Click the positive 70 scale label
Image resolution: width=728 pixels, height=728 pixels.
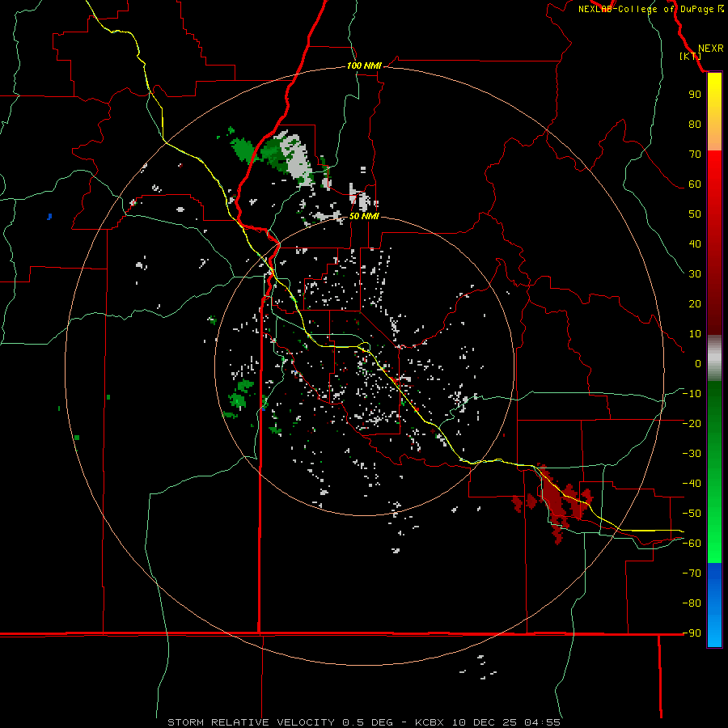click(x=695, y=154)
